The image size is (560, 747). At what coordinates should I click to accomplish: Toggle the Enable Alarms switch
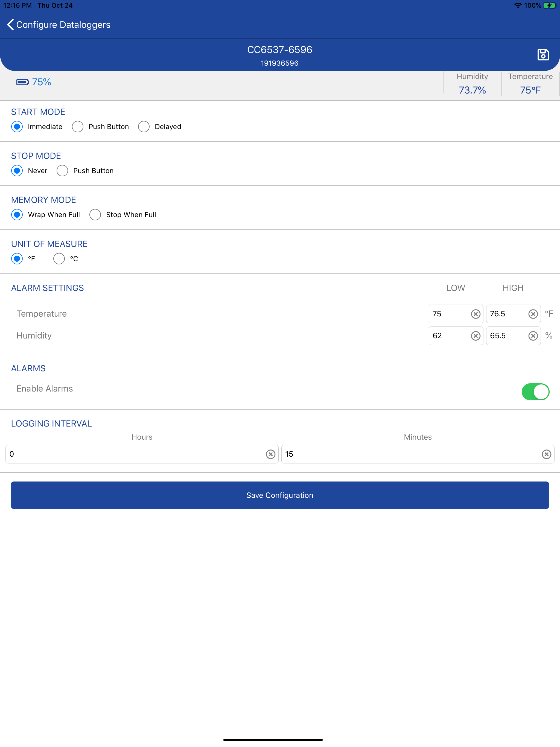535,392
